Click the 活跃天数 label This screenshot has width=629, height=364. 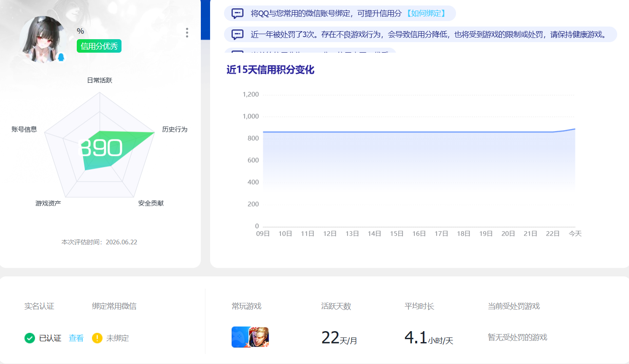336,306
